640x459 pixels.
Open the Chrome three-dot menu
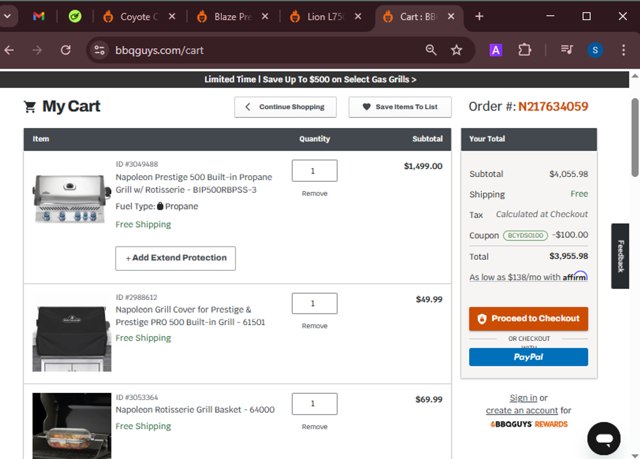(x=623, y=50)
